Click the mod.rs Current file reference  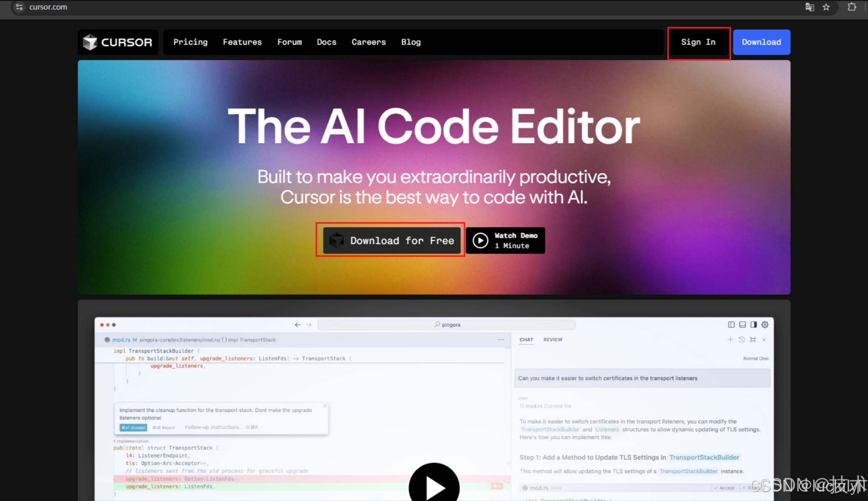click(546, 406)
